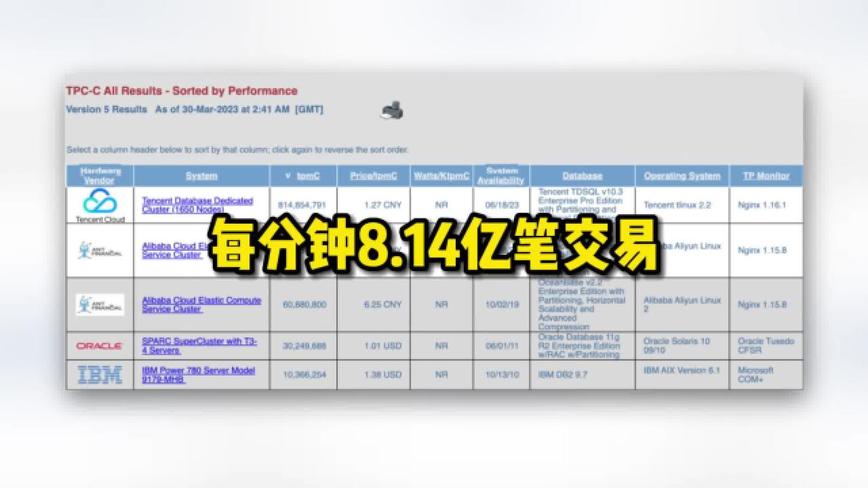Sort by the Watts/KtpmC column header

point(441,176)
